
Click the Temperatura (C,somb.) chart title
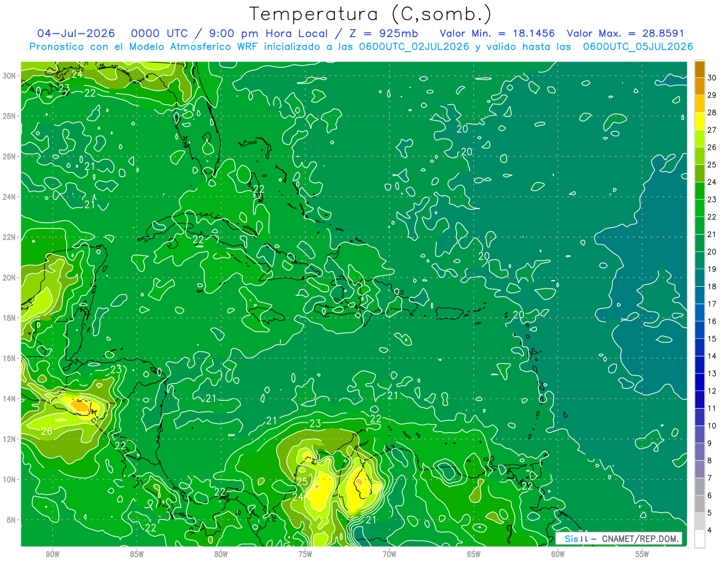tap(371, 14)
